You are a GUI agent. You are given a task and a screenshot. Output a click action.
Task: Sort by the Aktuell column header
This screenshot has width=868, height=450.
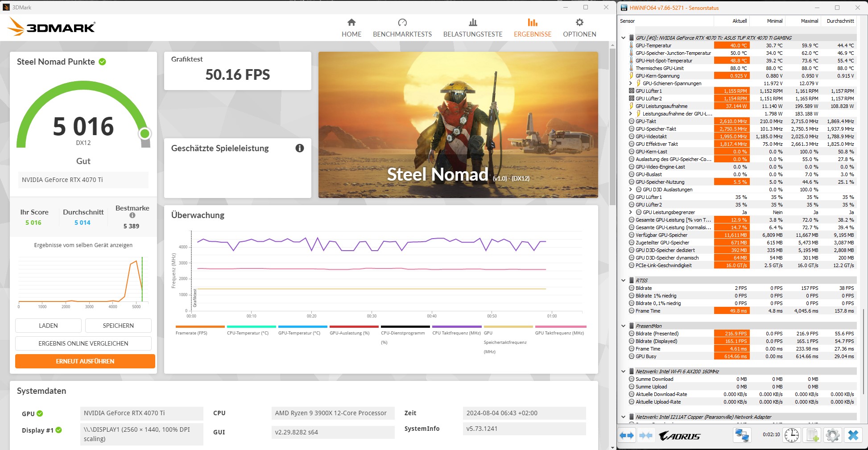click(x=732, y=21)
